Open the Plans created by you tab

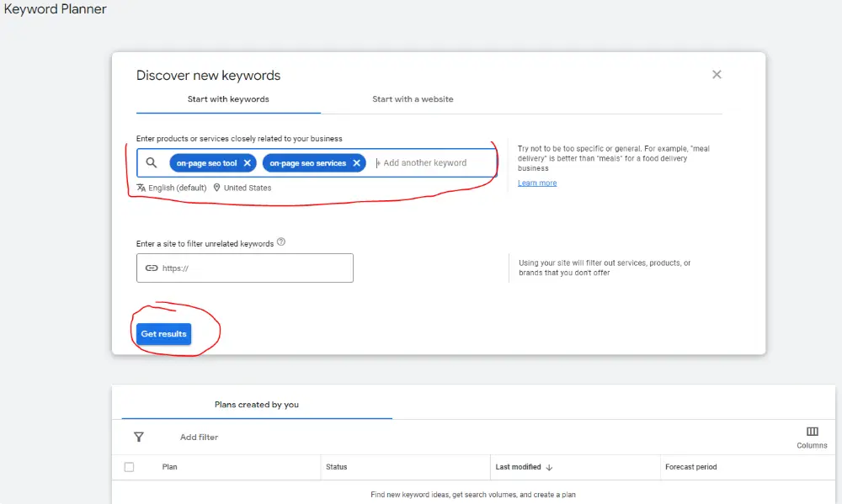[x=257, y=405]
